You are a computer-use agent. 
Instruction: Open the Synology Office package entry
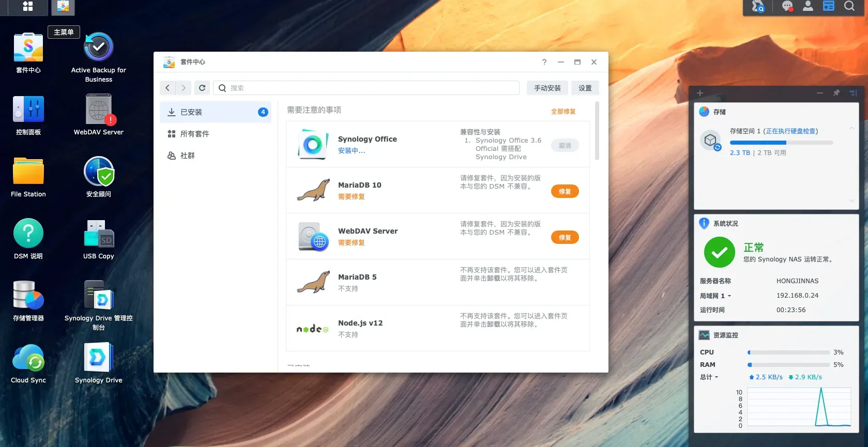[438, 144]
